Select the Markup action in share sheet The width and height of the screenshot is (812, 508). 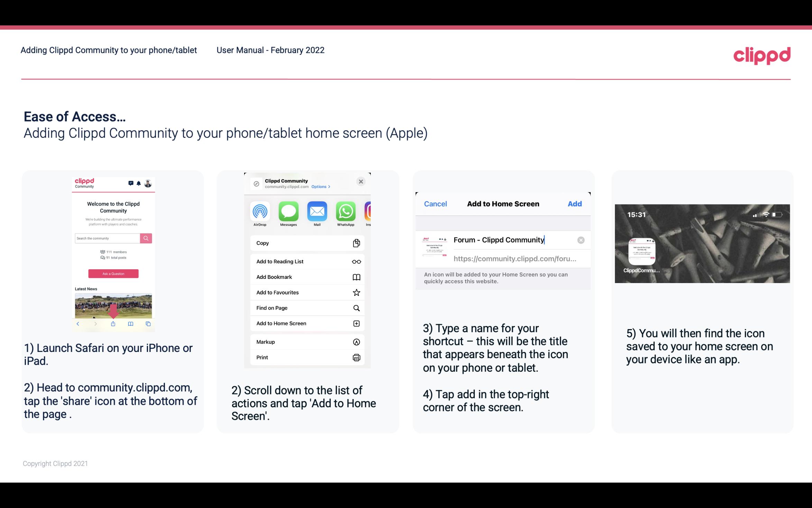(x=306, y=341)
